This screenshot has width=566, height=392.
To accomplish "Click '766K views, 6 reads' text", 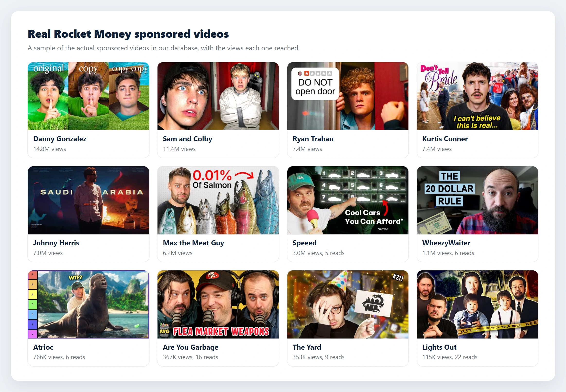I will [59, 357].
